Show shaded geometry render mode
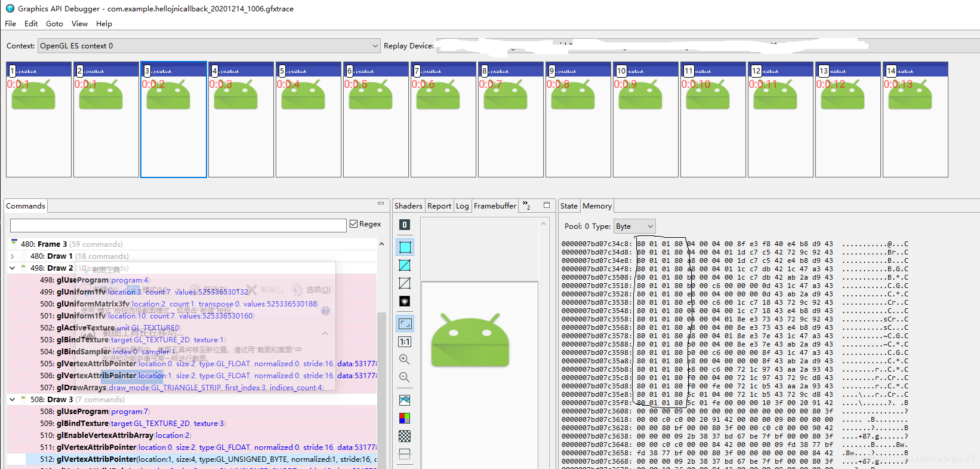 (x=405, y=247)
